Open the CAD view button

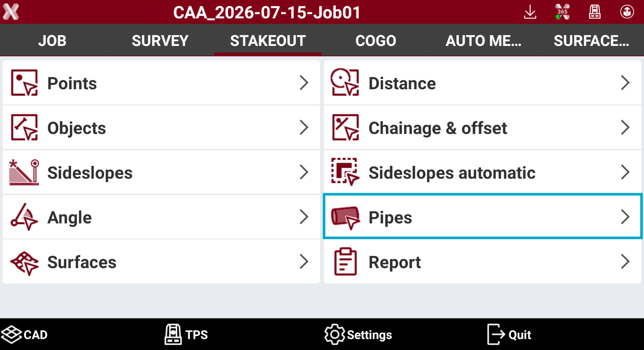pos(24,334)
